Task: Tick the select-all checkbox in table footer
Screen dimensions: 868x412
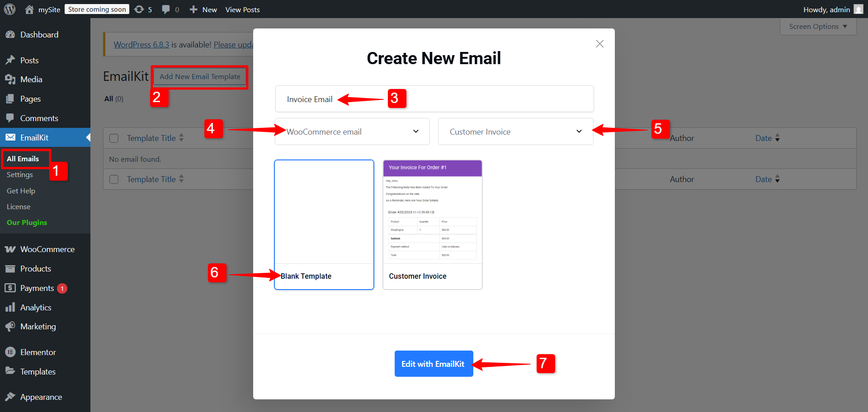Action: tap(114, 179)
